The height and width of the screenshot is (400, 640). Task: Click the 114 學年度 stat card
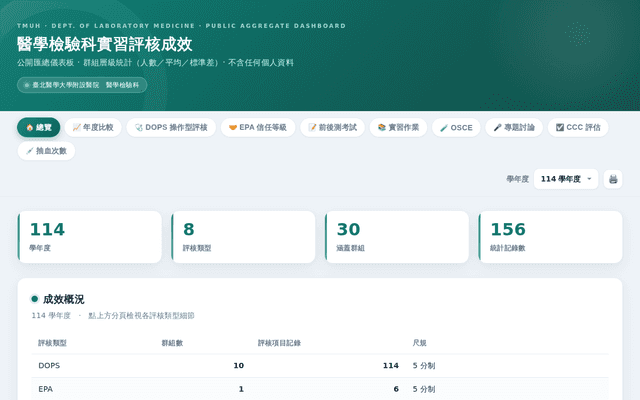[x=90, y=237]
